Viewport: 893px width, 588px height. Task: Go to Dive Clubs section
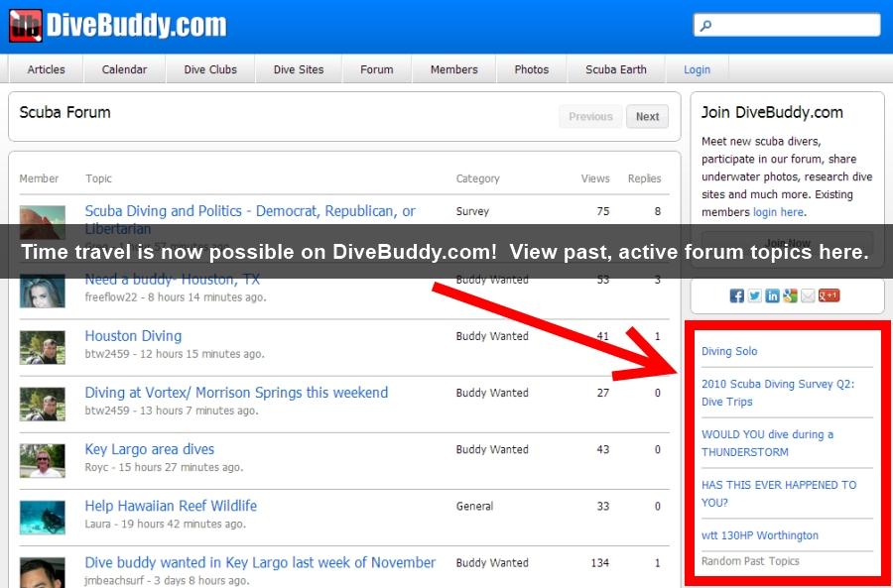(210, 69)
